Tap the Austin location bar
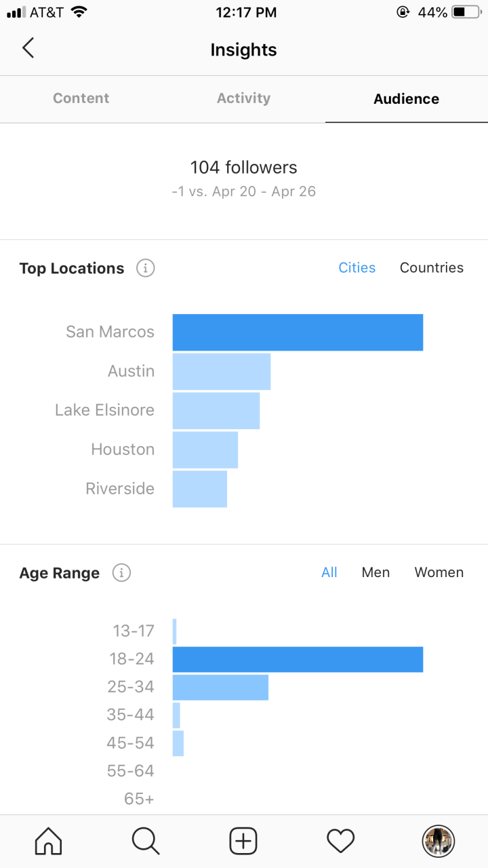 point(222,372)
